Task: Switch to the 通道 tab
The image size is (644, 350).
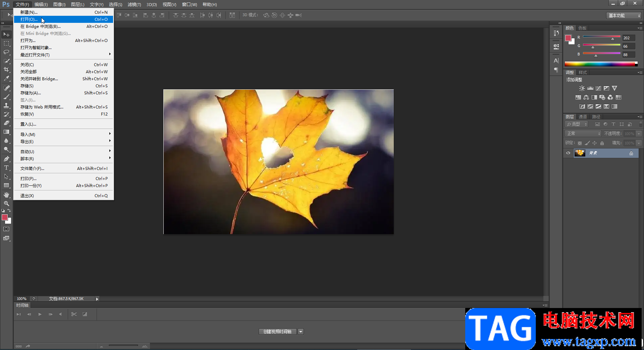Action: click(583, 117)
